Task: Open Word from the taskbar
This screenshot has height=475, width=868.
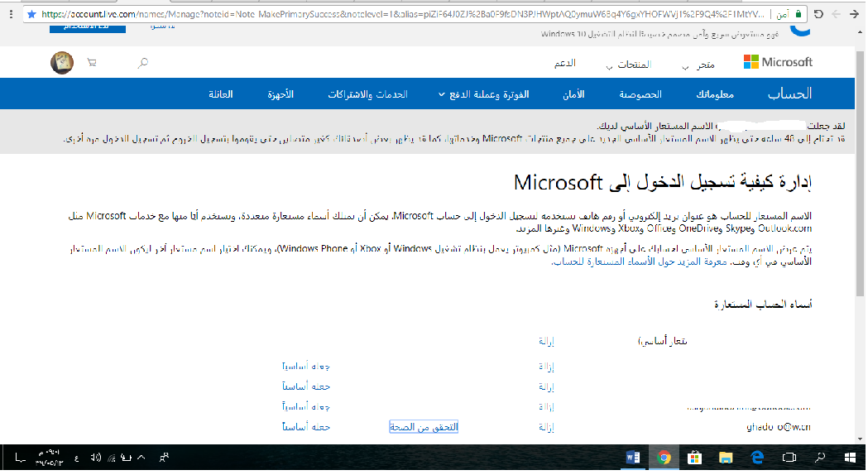Action: click(x=633, y=458)
